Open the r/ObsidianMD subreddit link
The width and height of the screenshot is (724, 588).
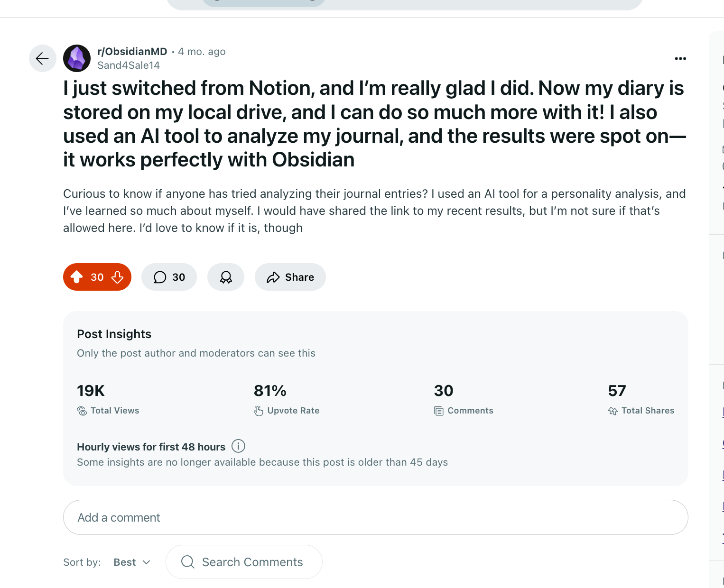tap(132, 52)
